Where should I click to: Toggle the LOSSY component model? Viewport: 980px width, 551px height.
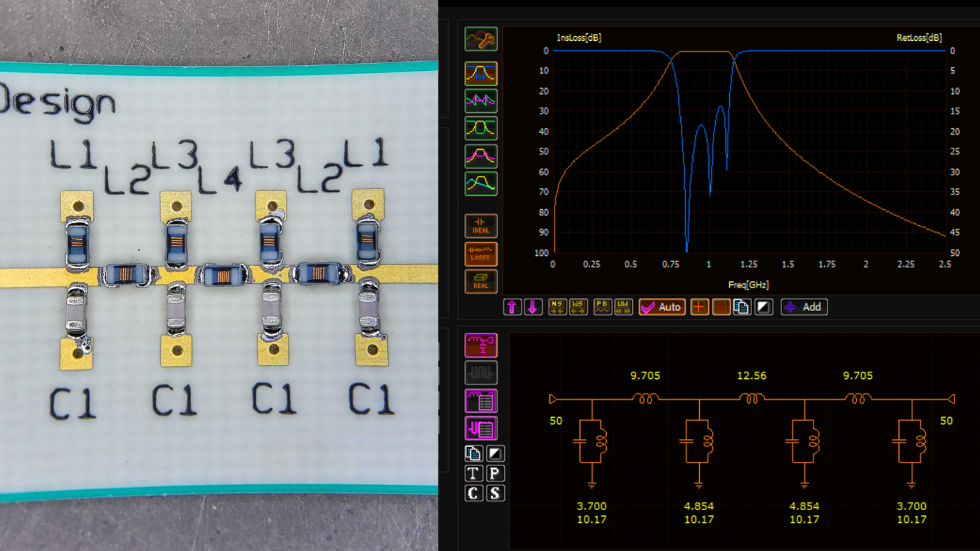coord(481,254)
